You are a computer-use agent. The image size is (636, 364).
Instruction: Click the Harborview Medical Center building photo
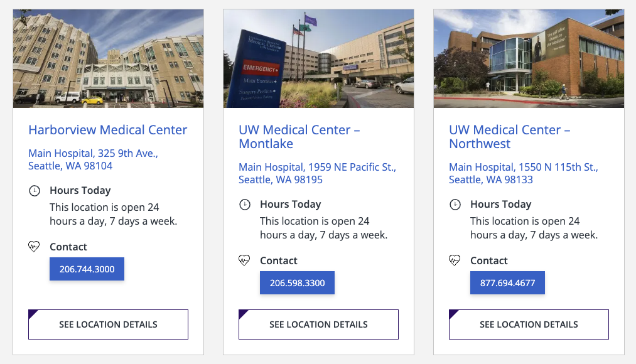coord(108,58)
